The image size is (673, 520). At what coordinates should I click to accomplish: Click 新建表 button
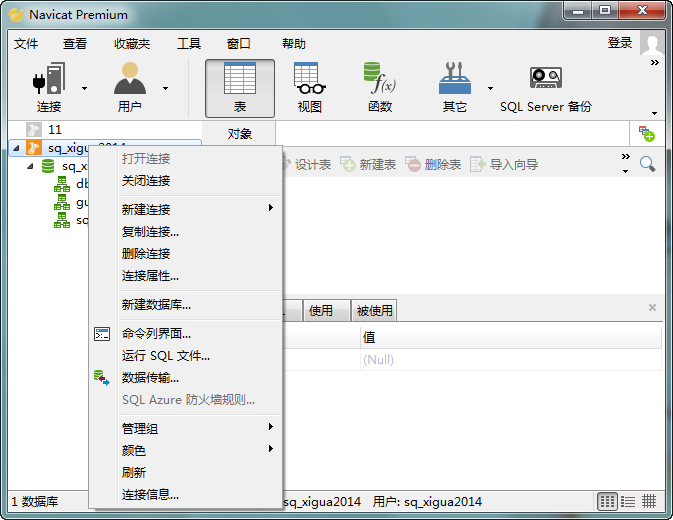[368, 164]
